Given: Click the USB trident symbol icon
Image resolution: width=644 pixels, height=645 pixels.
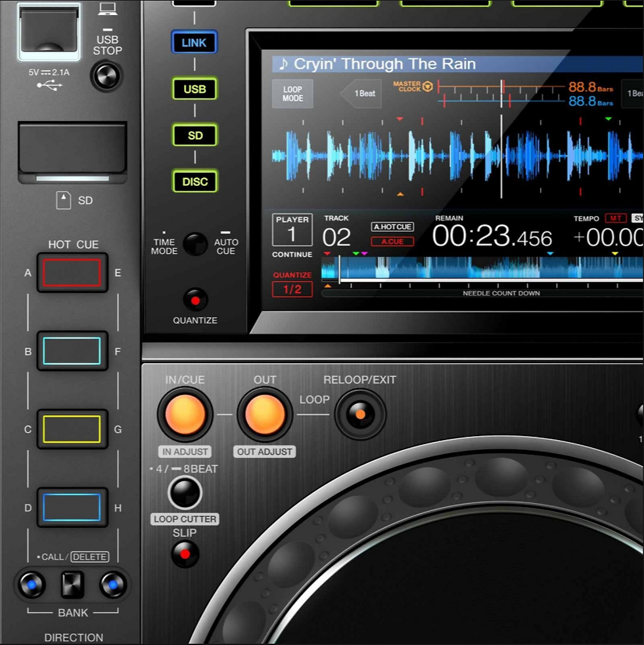Looking at the screenshot, I should pyautogui.click(x=49, y=85).
